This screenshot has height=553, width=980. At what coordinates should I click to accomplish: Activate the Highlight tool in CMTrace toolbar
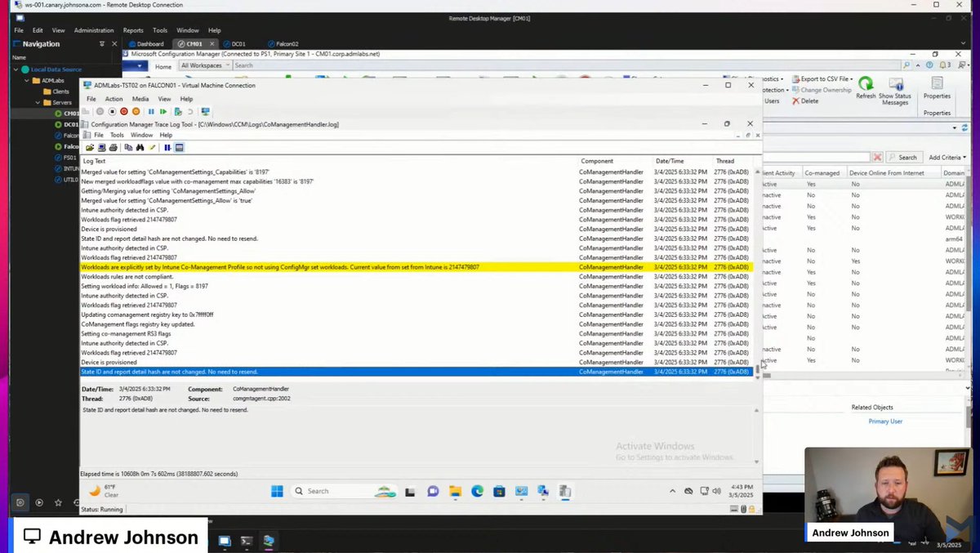(x=153, y=147)
